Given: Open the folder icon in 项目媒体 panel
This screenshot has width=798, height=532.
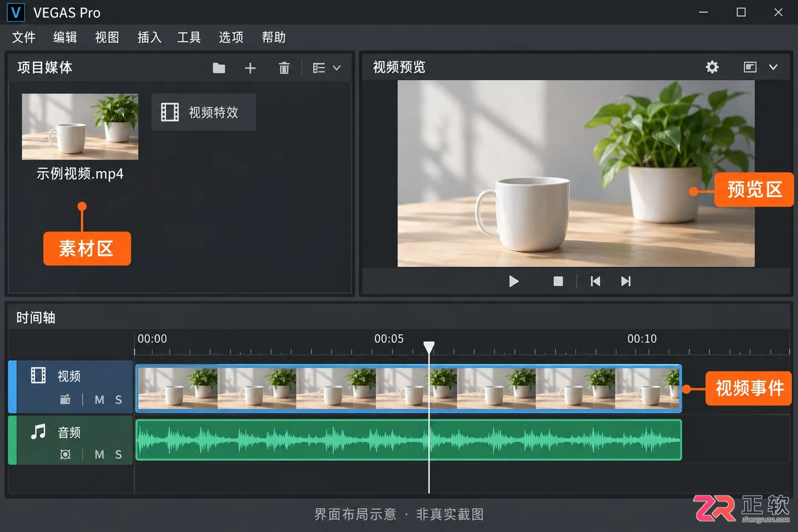Looking at the screenshot, I should point(219,68).
